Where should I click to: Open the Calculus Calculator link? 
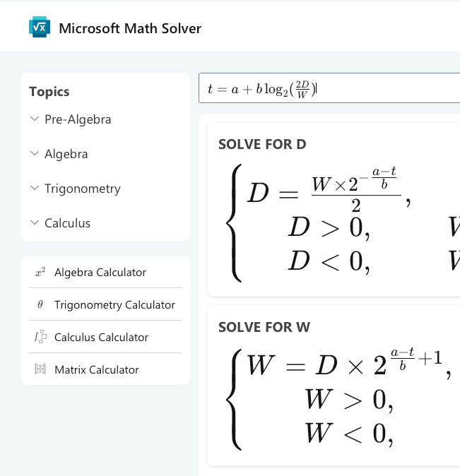(x=105, y=337)
